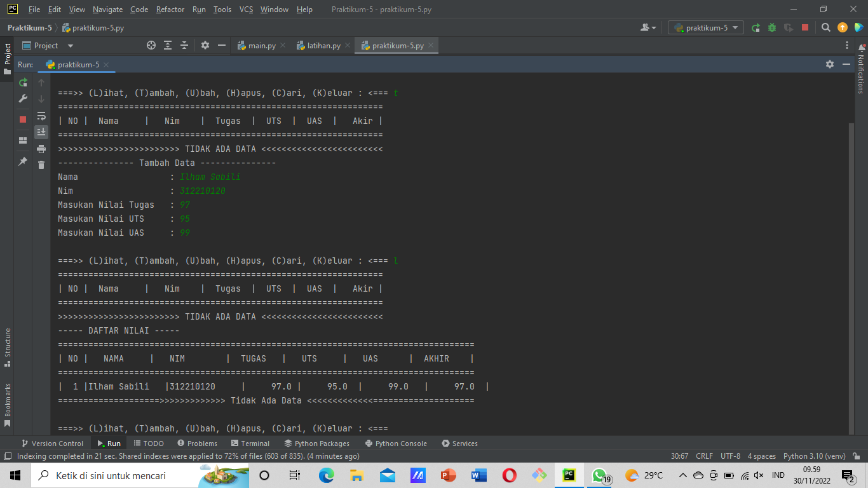This screenshot has height=488, width=868.
Task: Open Python Packages tool window
Action: click(317, 444)
